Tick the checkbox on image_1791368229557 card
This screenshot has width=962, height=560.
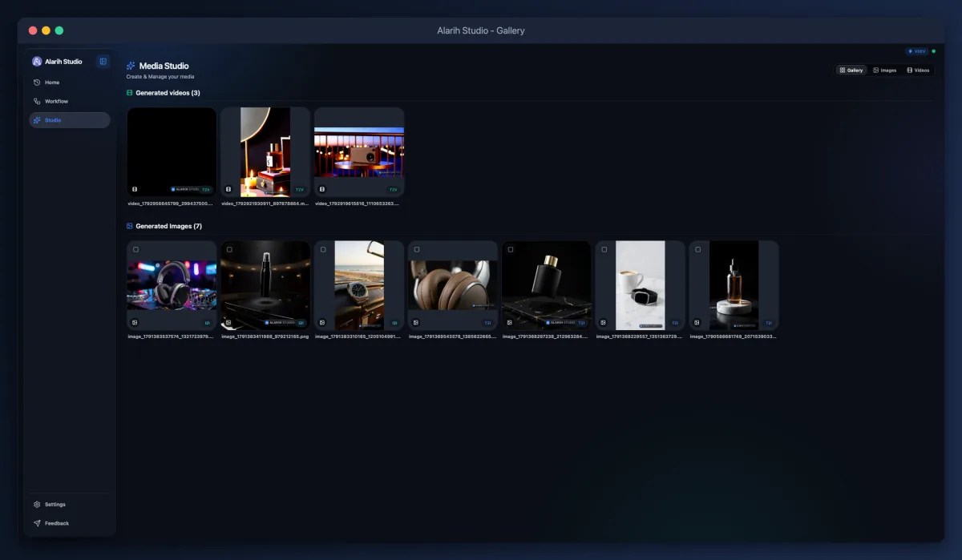click(x=604, y=249)
